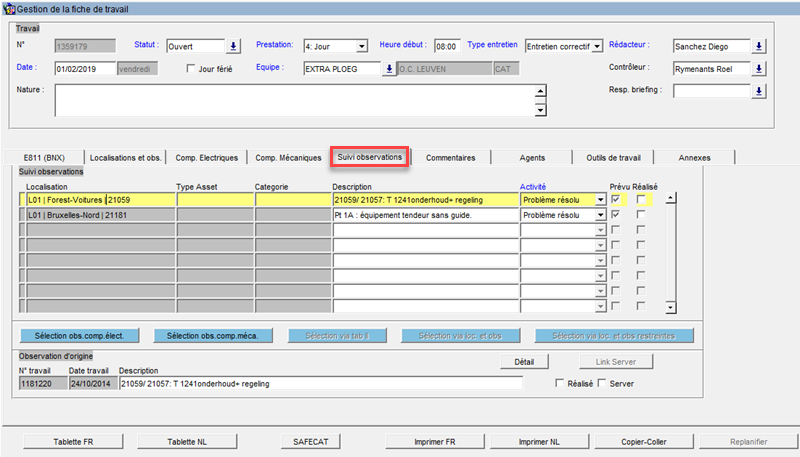Open the Contrôleur lookup arrow button

[759, 69]
